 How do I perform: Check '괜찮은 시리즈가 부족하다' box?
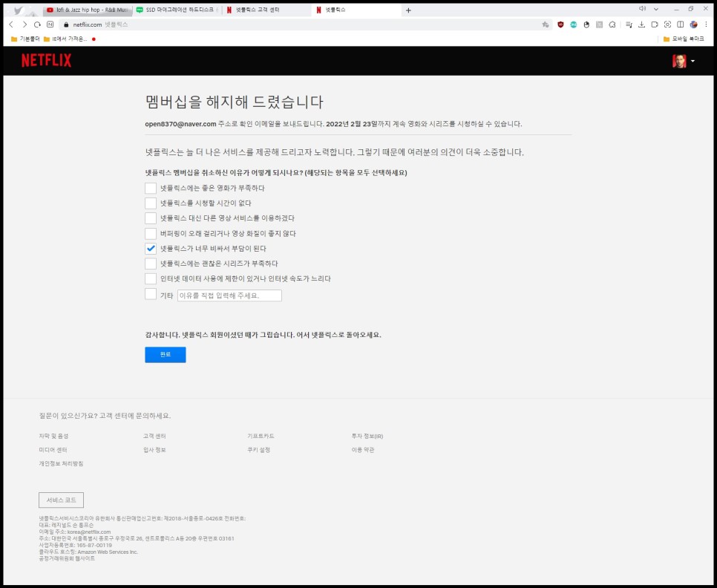(x=151, y=264)
